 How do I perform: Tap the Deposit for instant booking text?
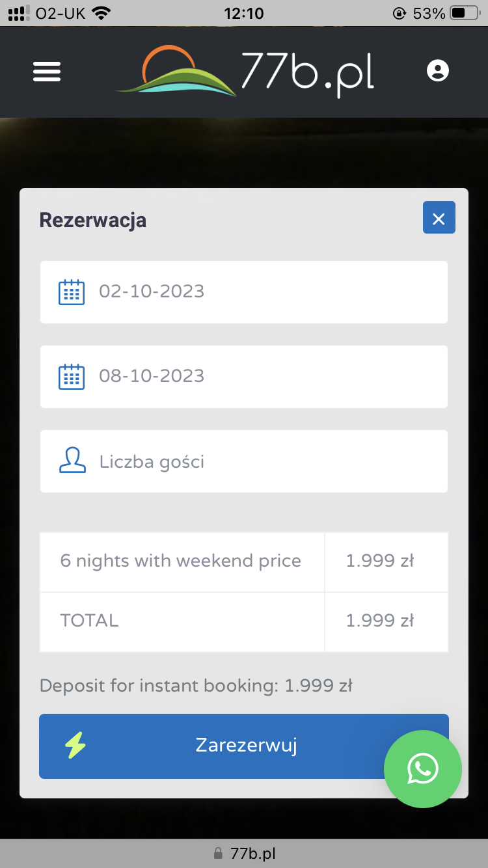[x=196, y=685]
